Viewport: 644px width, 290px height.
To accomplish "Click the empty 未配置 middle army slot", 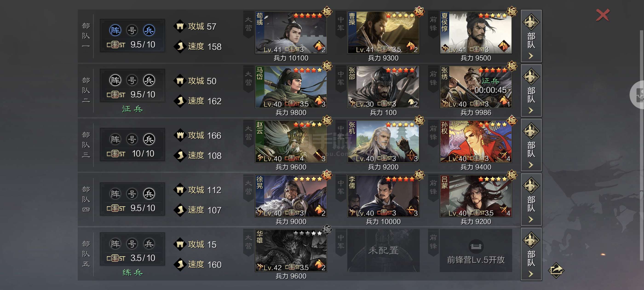I will [x=383, y=250].
